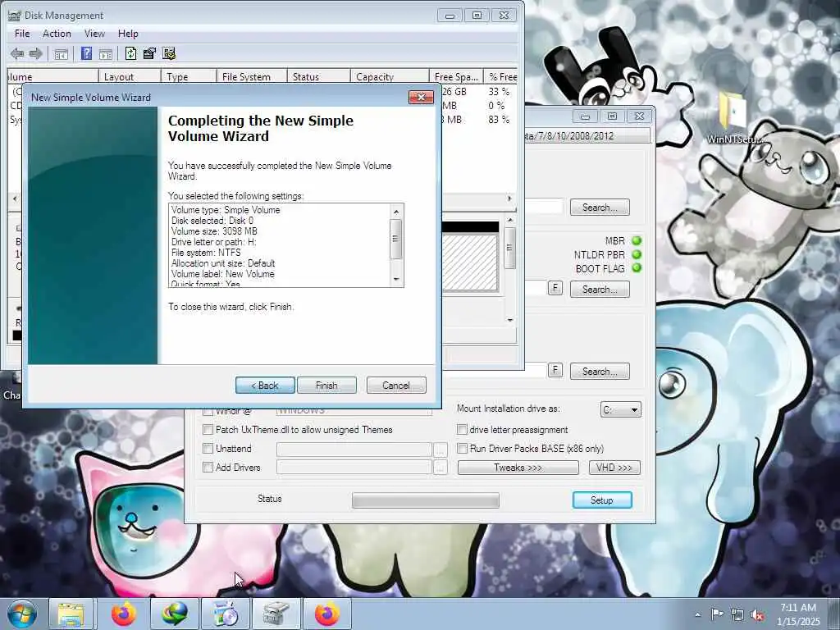Viewport: 840px width, 630px height.
Task: Click the Setup button in WinNTSetup
Action: click(x=602, y=500)
